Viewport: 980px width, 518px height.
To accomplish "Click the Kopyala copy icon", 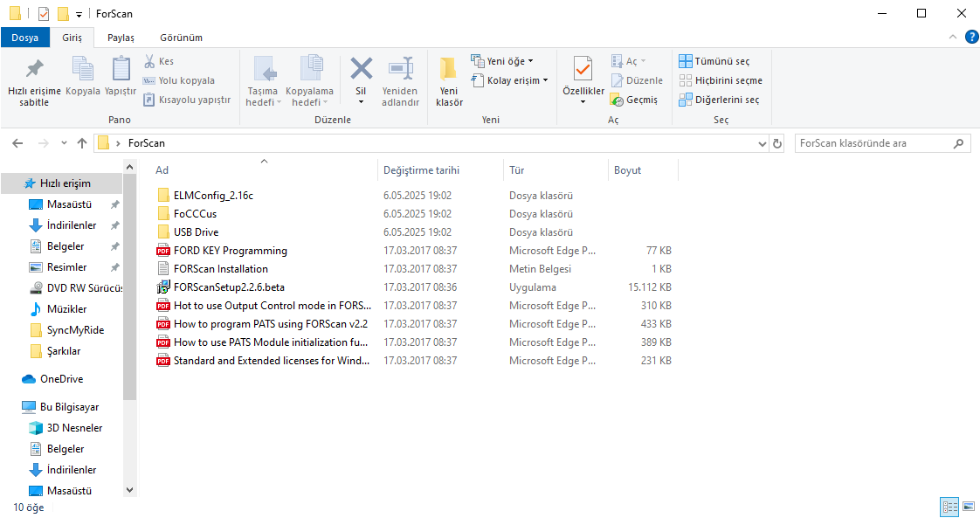I will coord(82,69).
